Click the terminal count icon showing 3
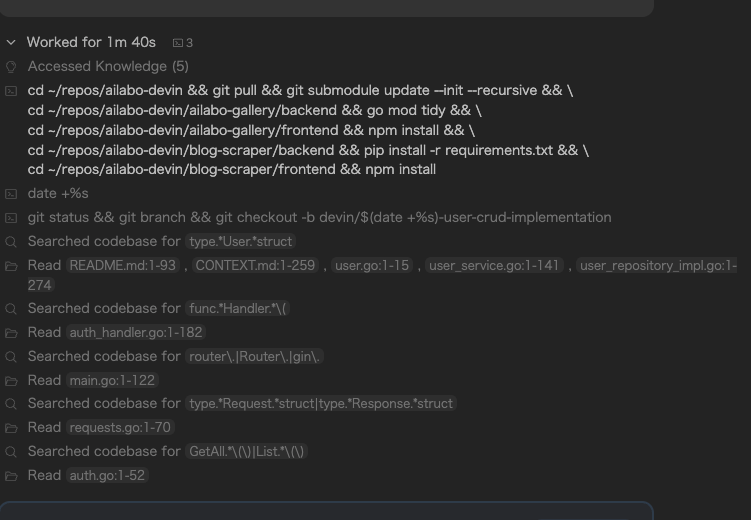The height and width of the screenshot is (520, 751). (183, 43)
